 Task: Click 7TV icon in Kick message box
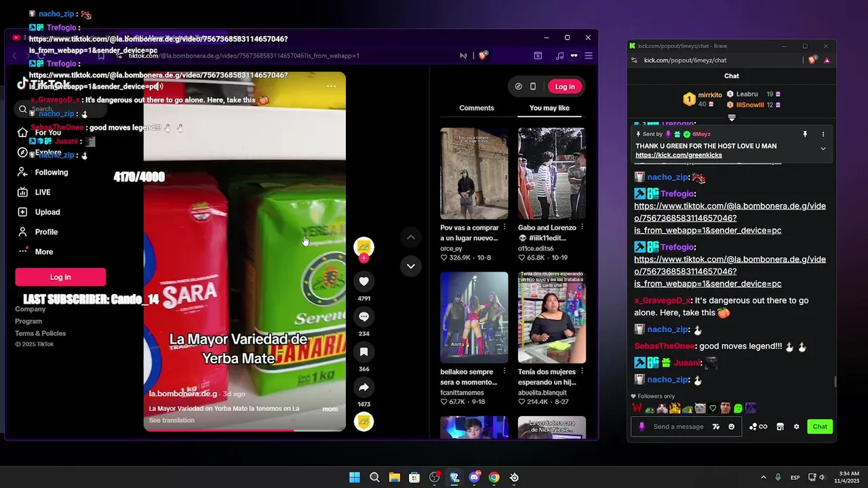click(716, 426)
